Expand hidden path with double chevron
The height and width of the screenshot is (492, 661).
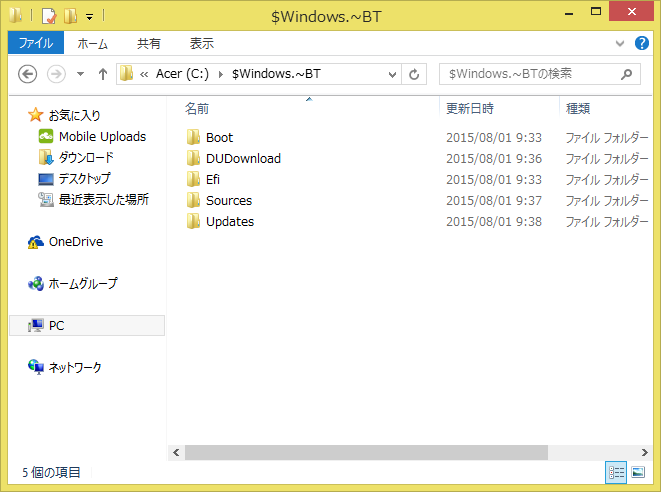(x=144, y=75)
